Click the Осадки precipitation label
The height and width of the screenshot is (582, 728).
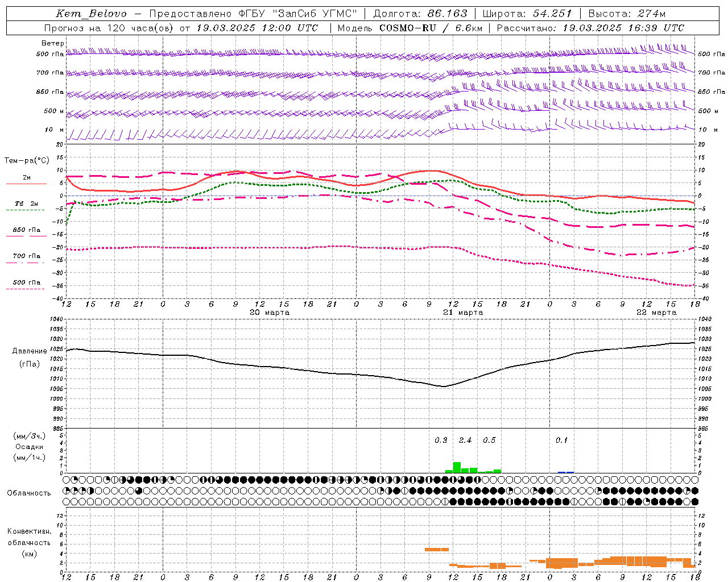click(x=29, y=447)
